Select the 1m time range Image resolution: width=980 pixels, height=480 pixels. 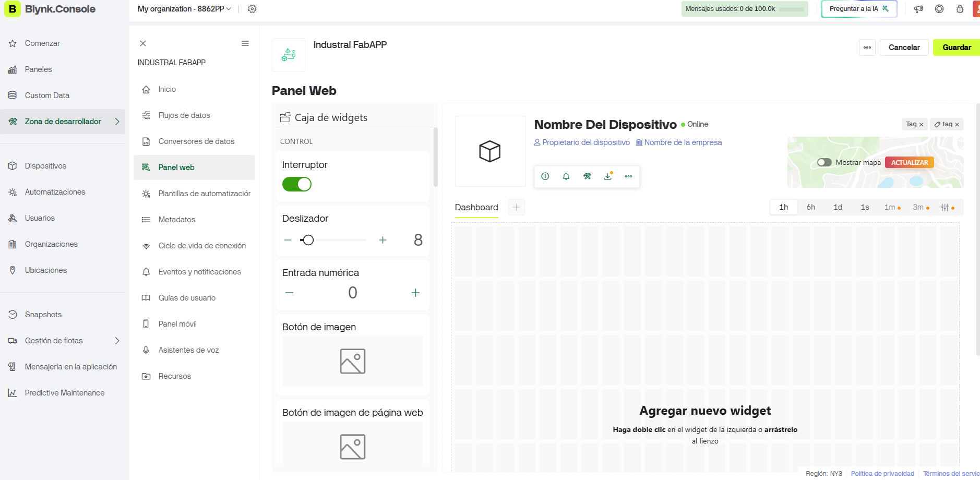(x=892, y=207)
